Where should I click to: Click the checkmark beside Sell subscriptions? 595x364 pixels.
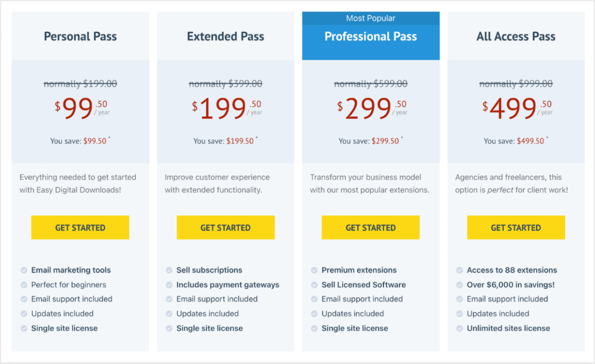(169, 270)
